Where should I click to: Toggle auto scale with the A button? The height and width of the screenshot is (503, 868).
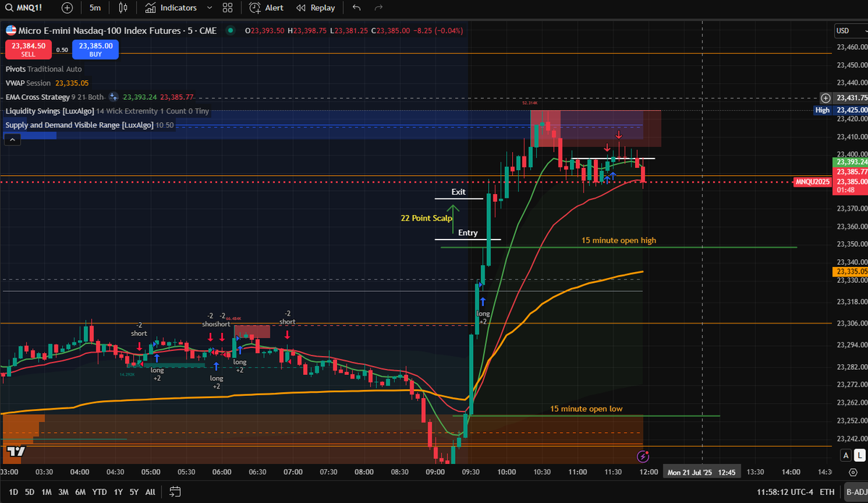(846, 455)
